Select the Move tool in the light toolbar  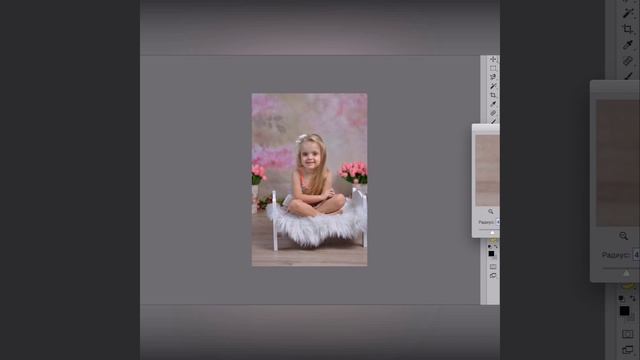point(493,60)
